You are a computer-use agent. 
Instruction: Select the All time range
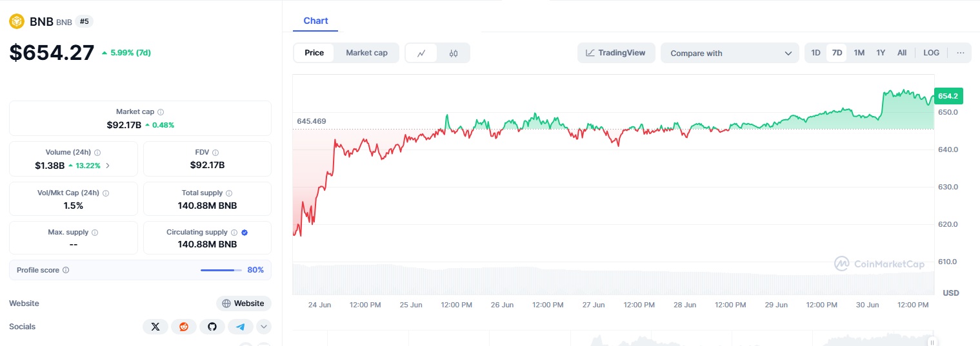click(x=902, y=53)
